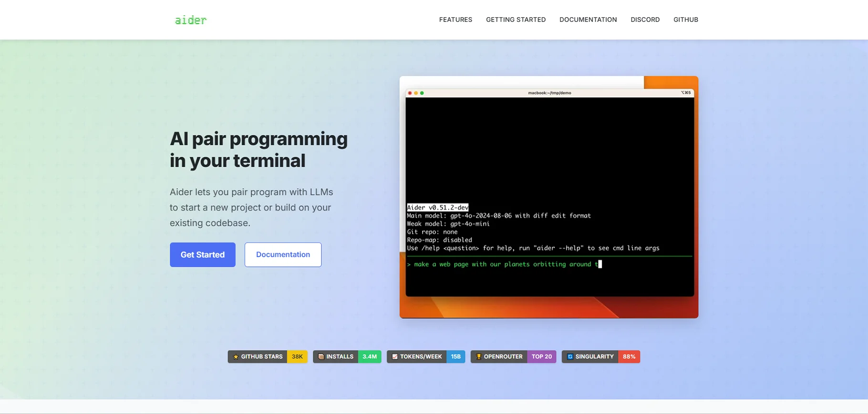Click the yellow minimize dot in terminal demo
The image size is (868, 414).
point(416,93)
